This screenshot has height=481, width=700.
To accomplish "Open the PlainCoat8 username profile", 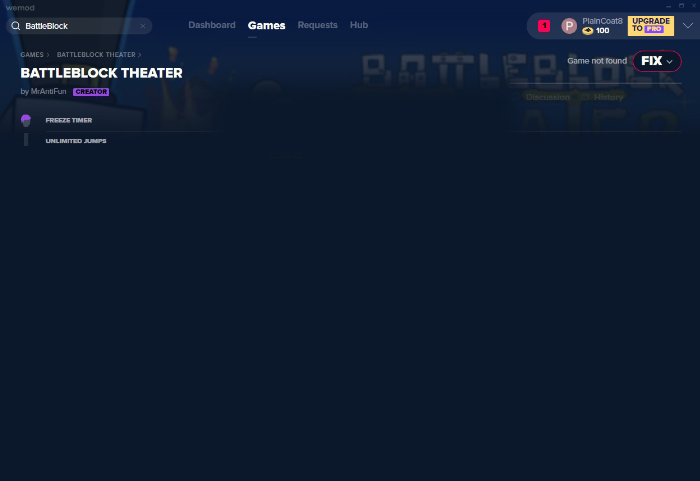I will pos(602,21).
